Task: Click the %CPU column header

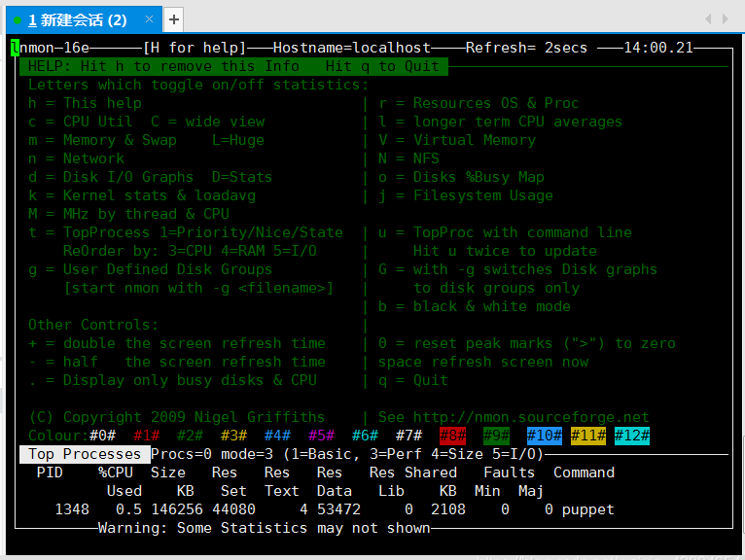Action: tap(116, 472)
